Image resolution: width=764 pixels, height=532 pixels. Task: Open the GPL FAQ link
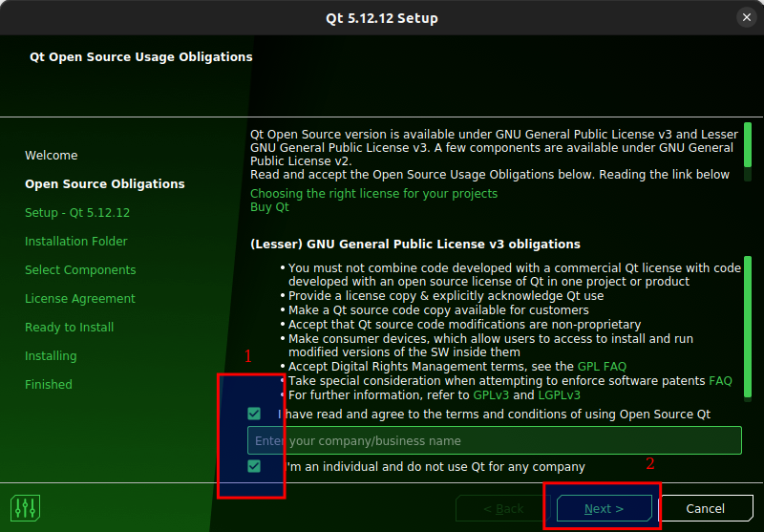coord(602,367)
